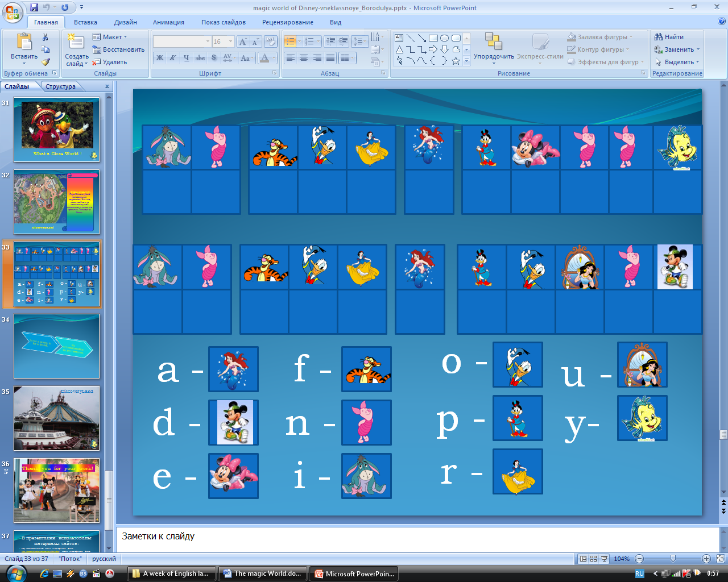Align text left
The width and height of the screenshot is (728, 582).
(290, 58)
